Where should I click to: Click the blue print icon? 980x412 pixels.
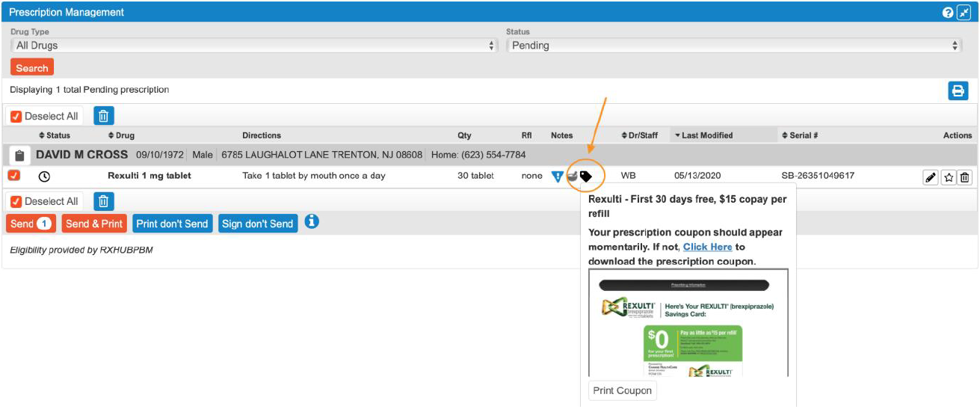(958, 91)
